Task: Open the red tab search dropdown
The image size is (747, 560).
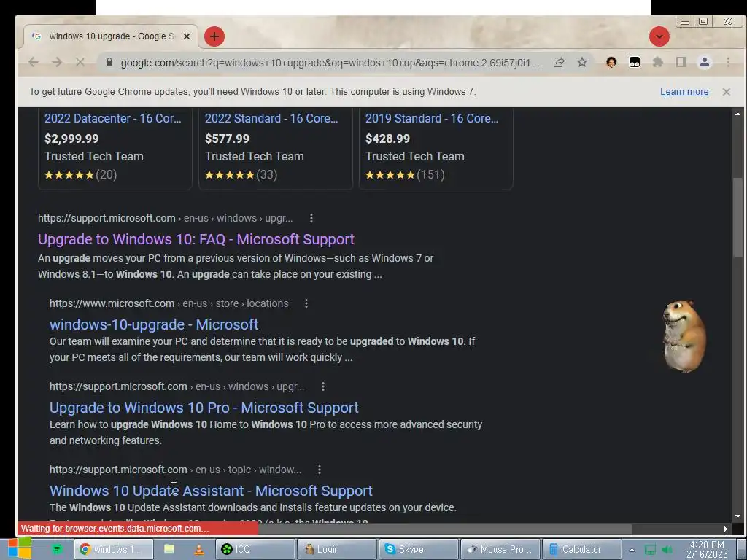Action: click(659, 36)
